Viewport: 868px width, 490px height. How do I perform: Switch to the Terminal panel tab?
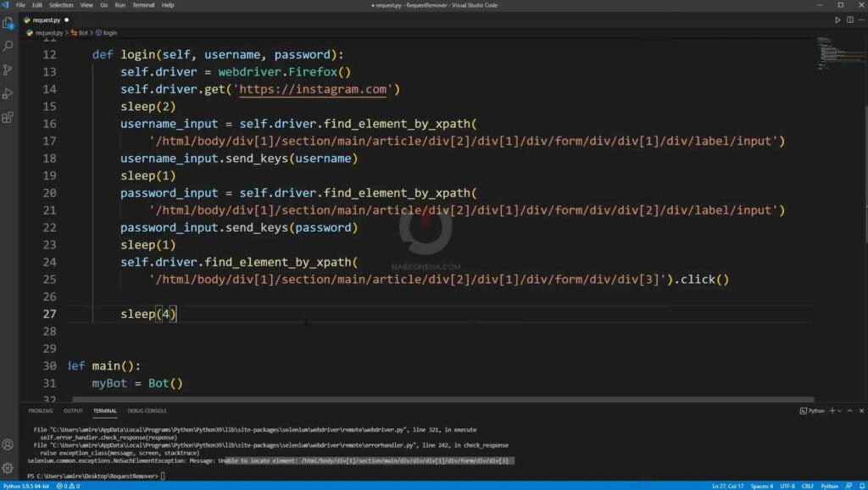point(104,411)
